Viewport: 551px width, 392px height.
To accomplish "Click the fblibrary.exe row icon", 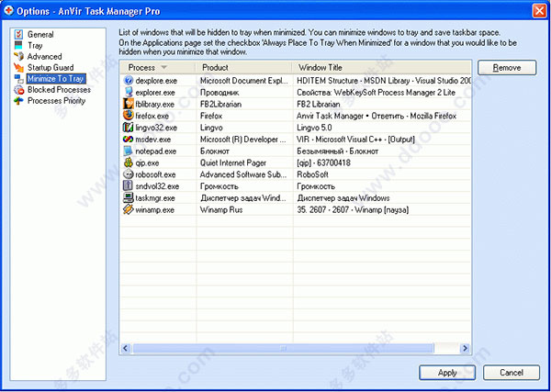I will point(129,104).
